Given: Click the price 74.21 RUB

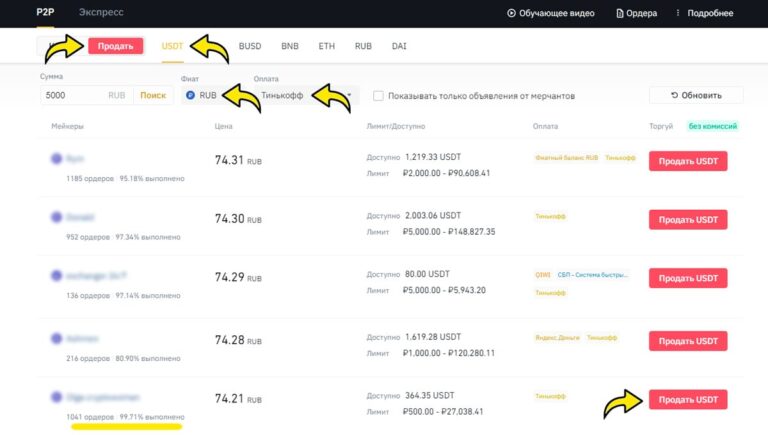Looking at the screenshot, I should tap(238, 398).
